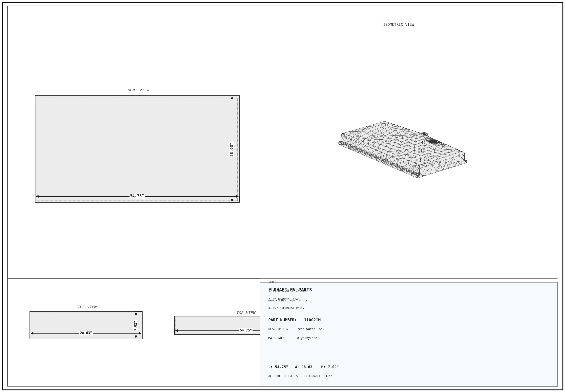565x392 pixels.
Task: Click the ISOMETRIC VIEW label
Action: (x=398, y=24)
